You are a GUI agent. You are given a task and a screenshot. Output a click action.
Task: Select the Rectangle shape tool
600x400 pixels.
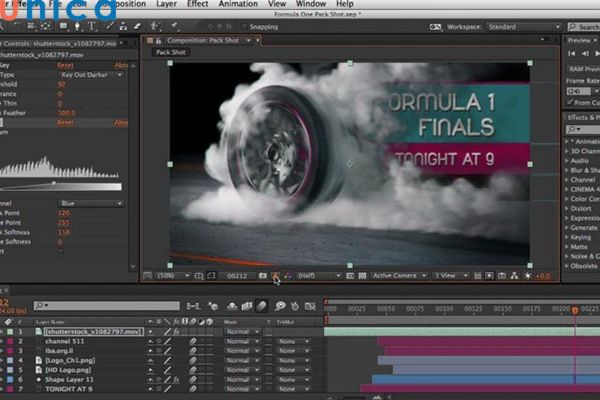coord(63,26)
